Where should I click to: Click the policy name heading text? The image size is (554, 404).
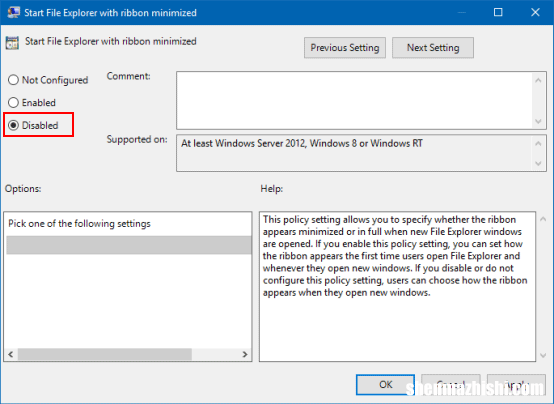point(111,41)
